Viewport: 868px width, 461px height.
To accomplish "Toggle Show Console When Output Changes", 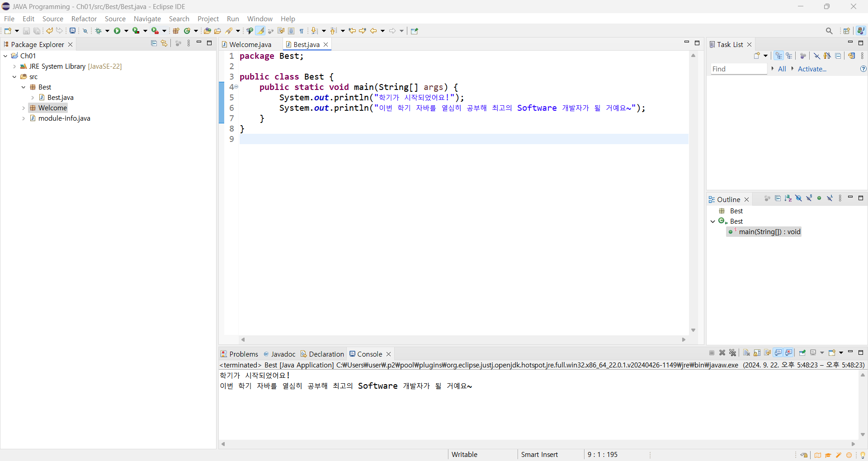I will (778, 353).
